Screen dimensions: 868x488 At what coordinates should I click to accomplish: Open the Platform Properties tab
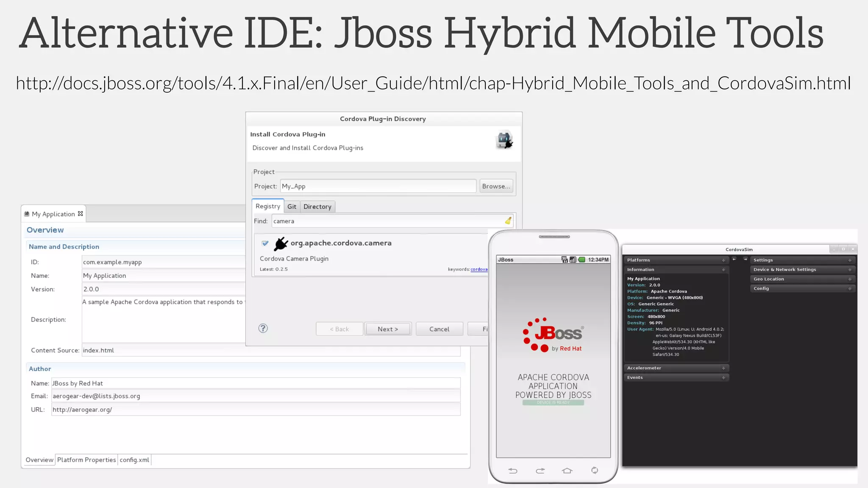86,460
